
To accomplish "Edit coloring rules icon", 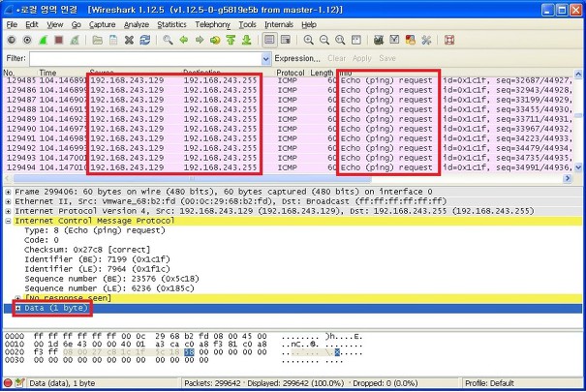I will point(410,40).
